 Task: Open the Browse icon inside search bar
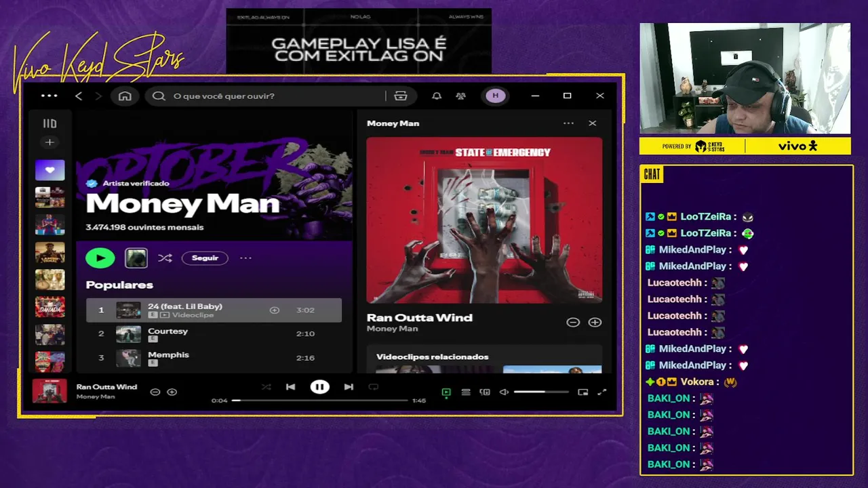tap(401, 96)
